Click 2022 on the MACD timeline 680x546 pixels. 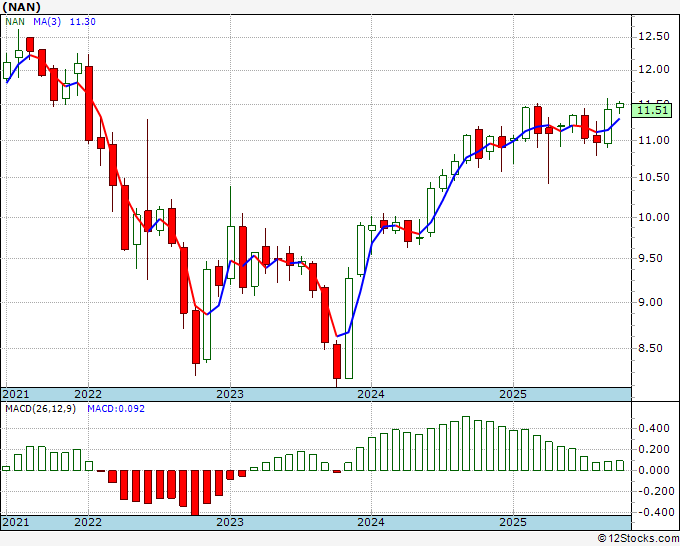pyautogui.click(x=88, y=522)
